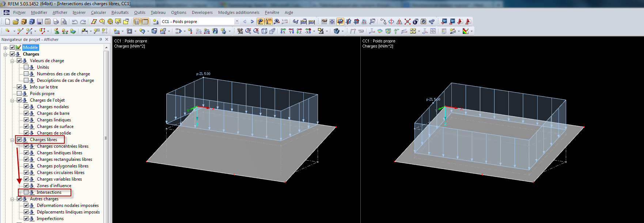Click the new dimension tool icon
This screenshot has height=223, width=644.
coord(84,31)
